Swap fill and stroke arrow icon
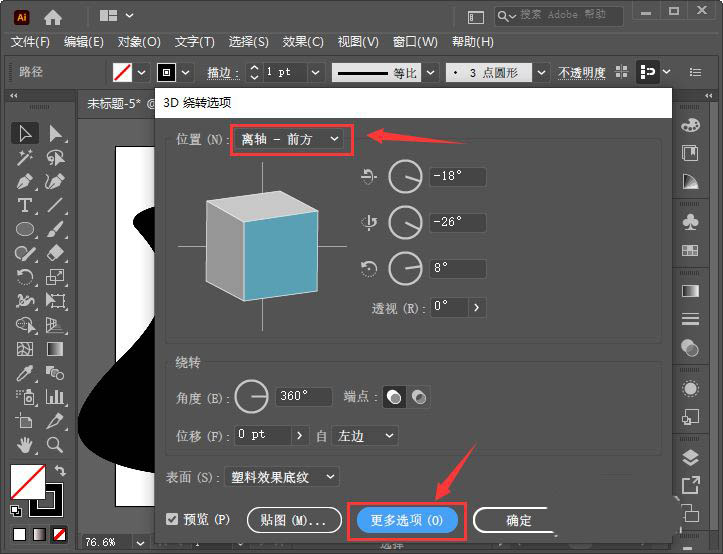The height and width of the screenshot is (554, 723). [60, 471]
